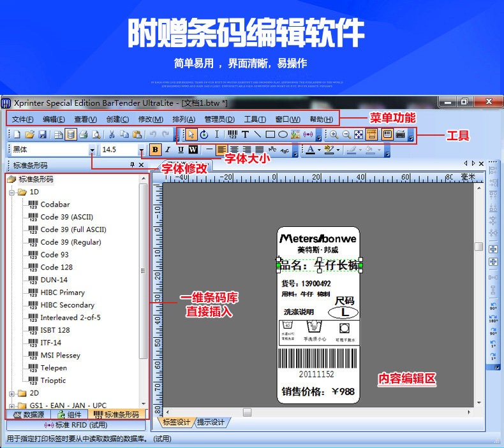Save the document with the floppy disk icon
The width and height of the screenshot is (504, 448).
pyautogui.click(x=43, y=134)
